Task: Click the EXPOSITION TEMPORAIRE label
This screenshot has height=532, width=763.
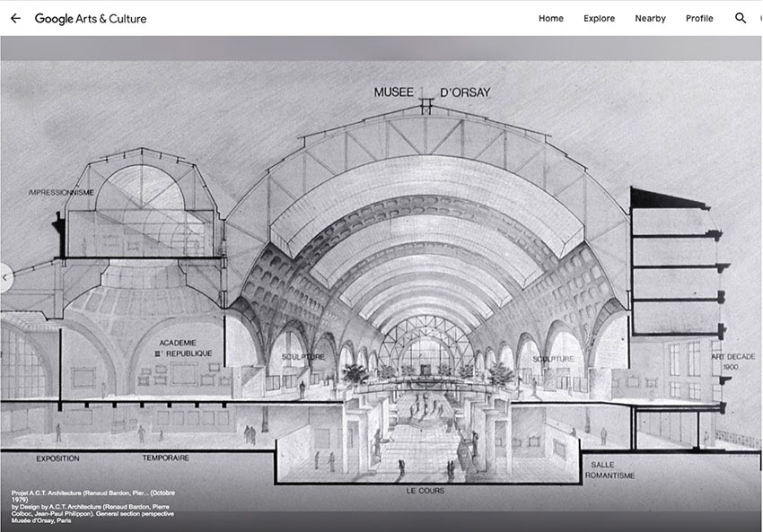Action: (x=112, y=458)
